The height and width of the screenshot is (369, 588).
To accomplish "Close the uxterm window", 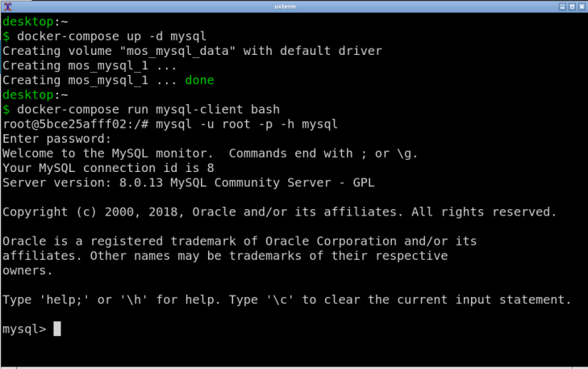I will click(582, 6).
